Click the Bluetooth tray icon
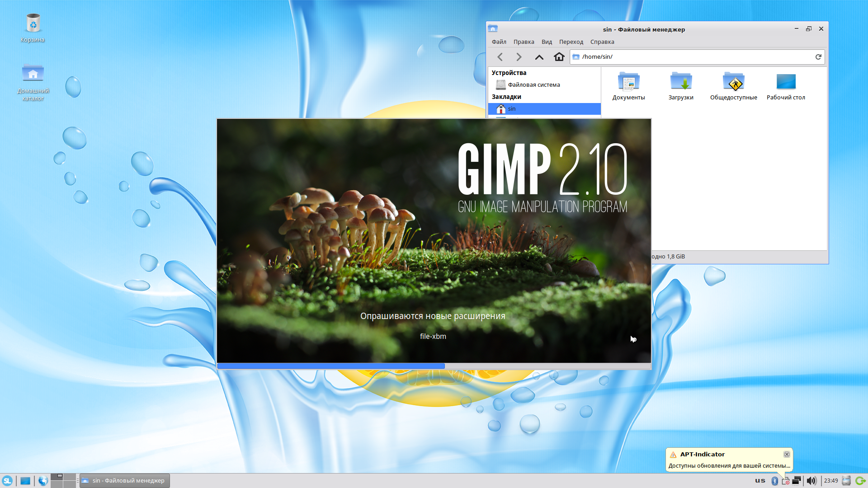This screenshot has width=868, height=488. coord(774,481)
